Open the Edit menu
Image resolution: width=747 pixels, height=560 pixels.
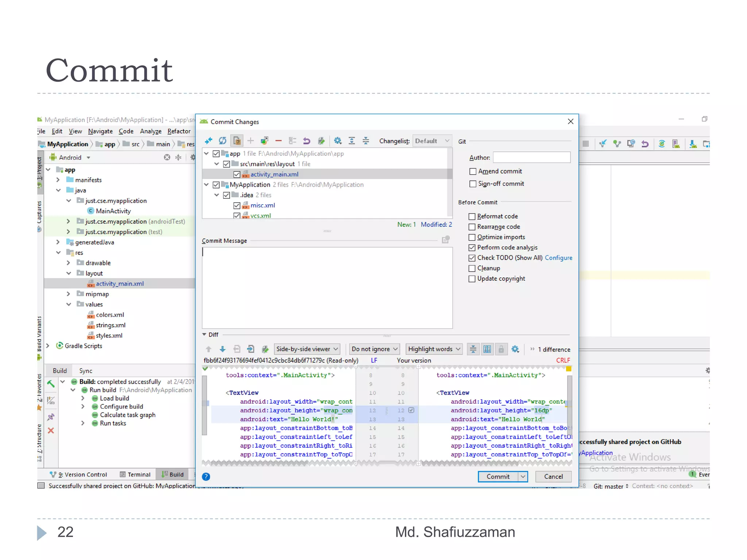click(x=57, y=131)
